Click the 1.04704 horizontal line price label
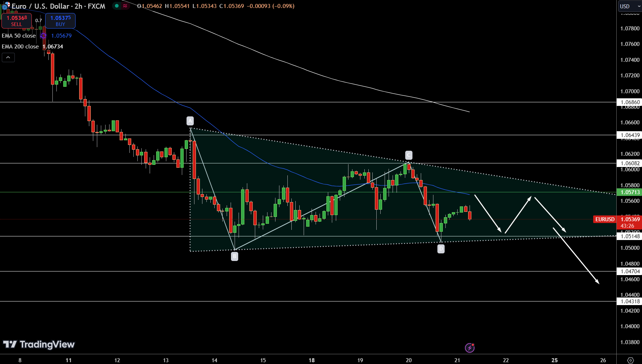 [629, 271]
